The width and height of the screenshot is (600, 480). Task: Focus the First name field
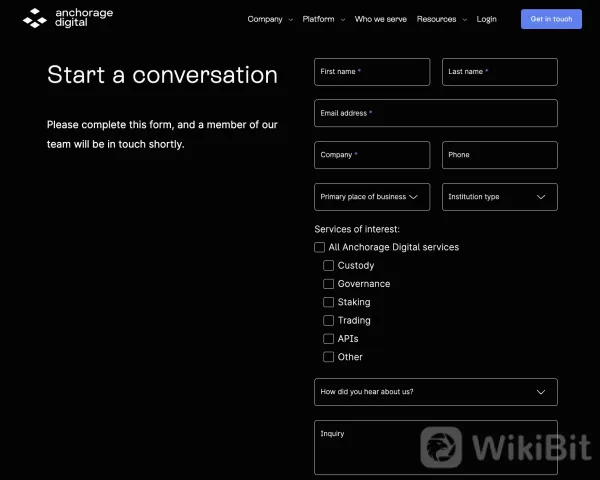(x=372, y=72)
